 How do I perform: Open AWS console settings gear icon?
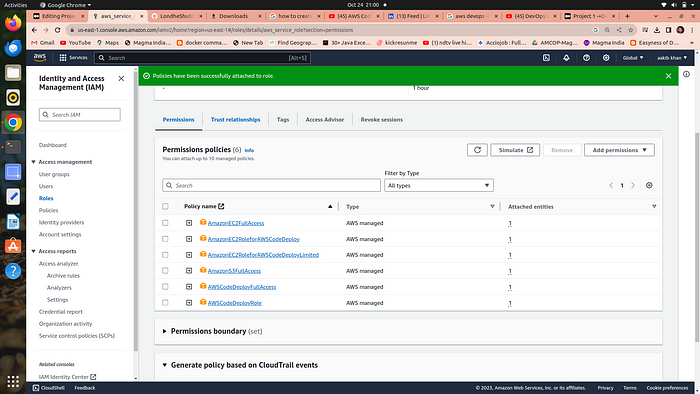[x=606, y=58]
